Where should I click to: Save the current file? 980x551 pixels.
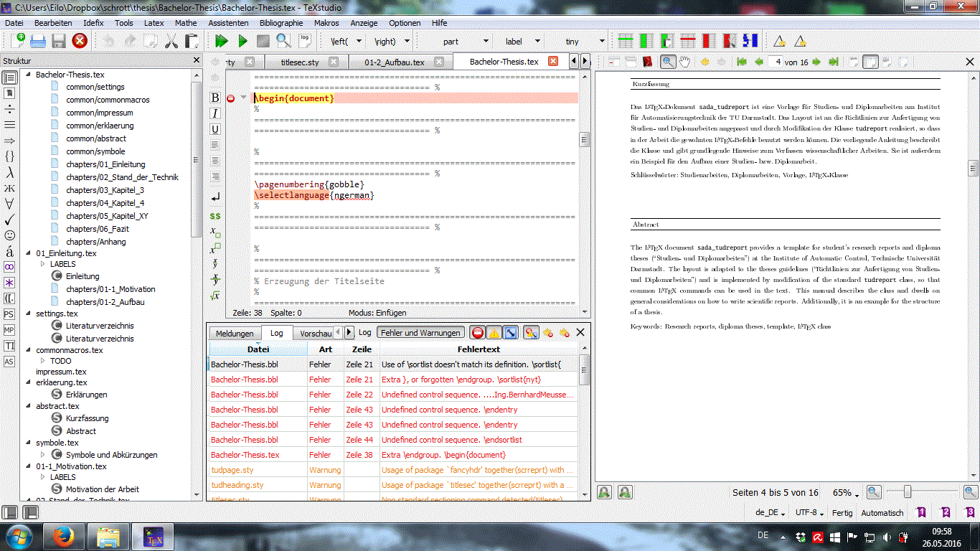coord(59,41)
